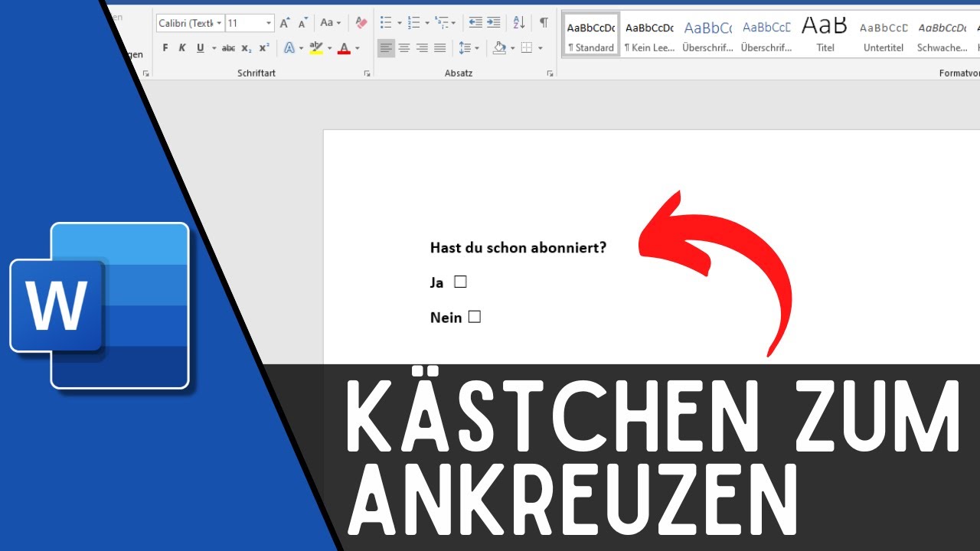Apply yellow text highlight color
Viewport: 980px width, 551px height.
[x=316, y=48]
